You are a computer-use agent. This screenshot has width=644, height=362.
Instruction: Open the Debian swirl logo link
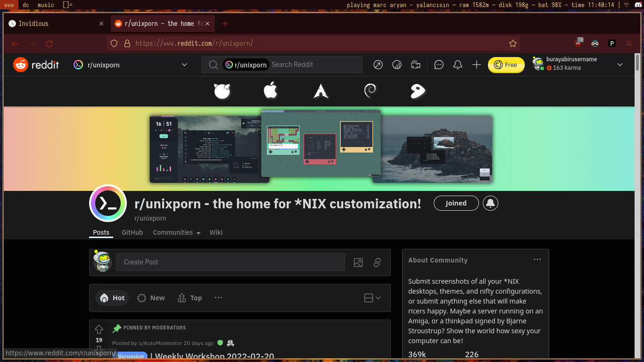(370, 91)
